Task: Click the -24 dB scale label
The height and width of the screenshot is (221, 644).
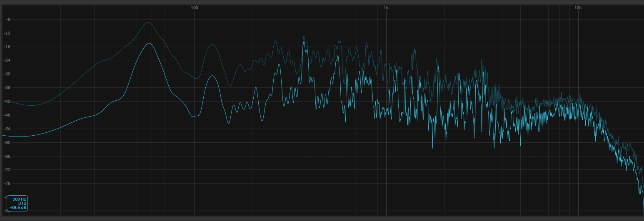Action: 7,60
